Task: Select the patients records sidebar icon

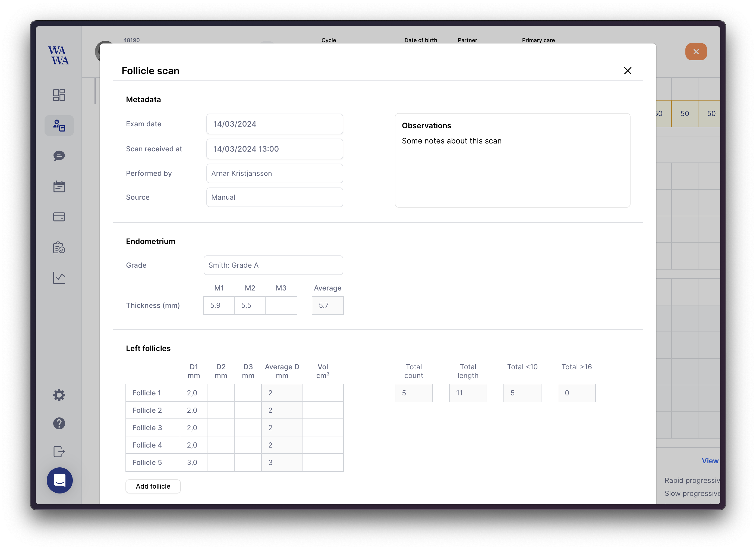Action: click(x=59, y=126)
